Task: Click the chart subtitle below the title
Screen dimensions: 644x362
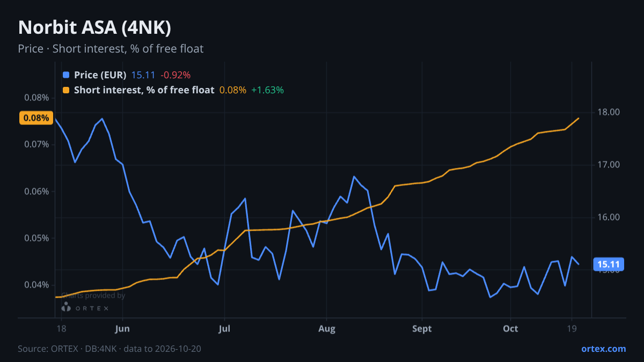Action: (111, 49)
